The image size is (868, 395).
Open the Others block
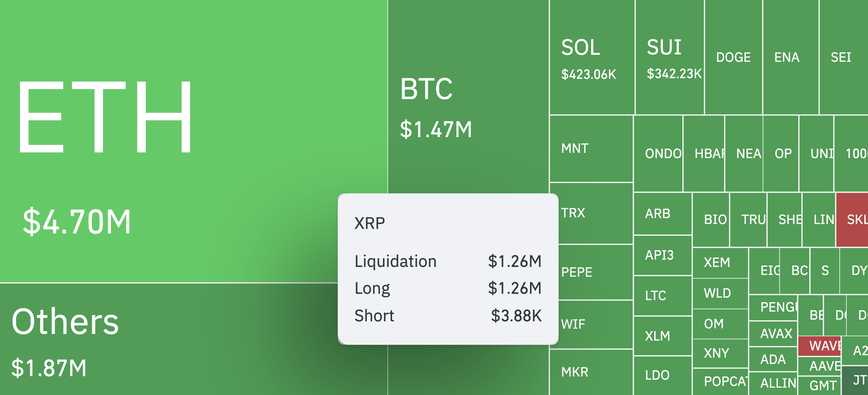coord(168,338)
